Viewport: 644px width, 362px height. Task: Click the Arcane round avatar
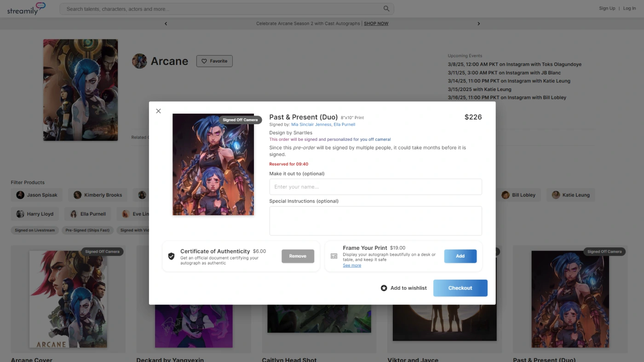(x=139, y=61)
